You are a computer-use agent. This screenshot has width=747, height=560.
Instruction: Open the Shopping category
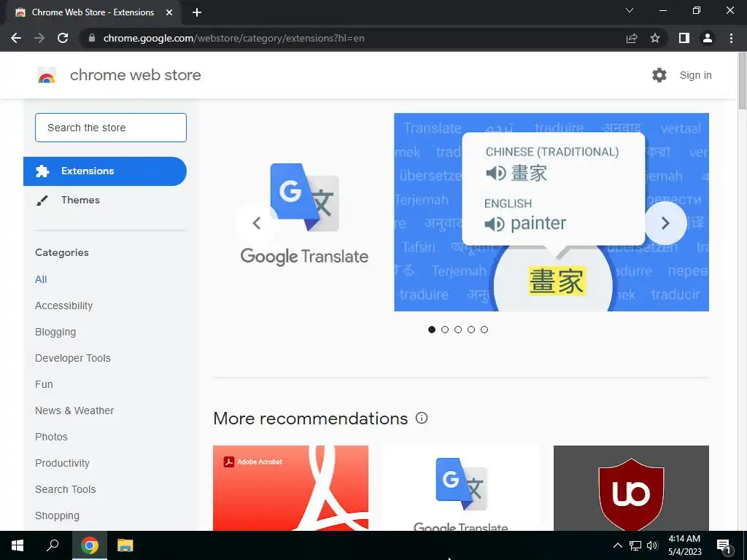[x=57, y=516]
